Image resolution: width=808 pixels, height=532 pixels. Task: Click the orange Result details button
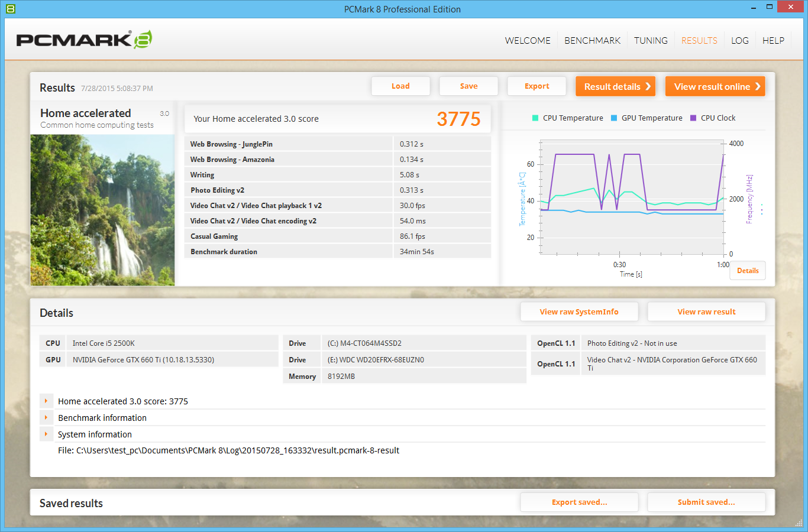click(x=615, y=86)
